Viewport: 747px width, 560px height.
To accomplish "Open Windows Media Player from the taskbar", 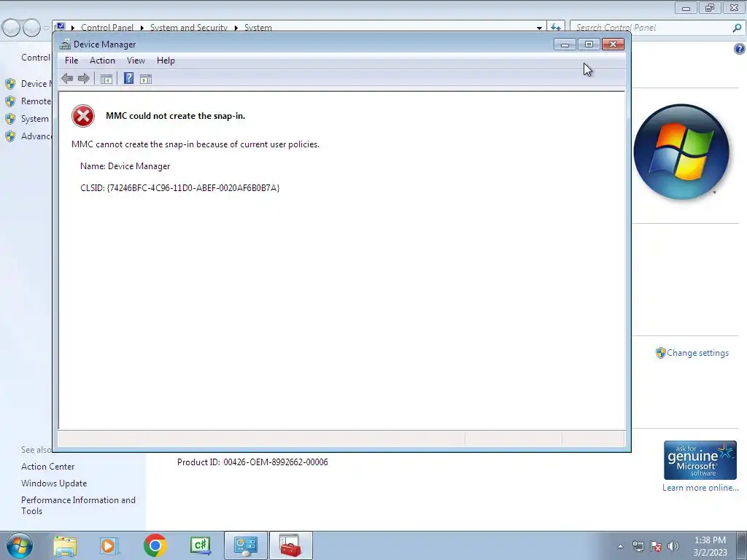I will pyautogui.click(x=109, y=545).
